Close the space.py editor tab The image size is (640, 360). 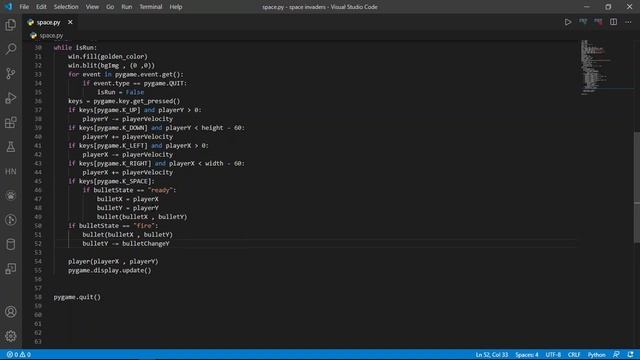(x=70, y=22)
